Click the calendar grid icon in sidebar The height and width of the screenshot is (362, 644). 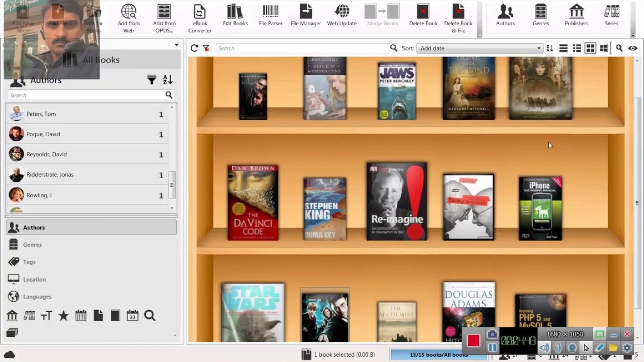click(x=80, y=315)
